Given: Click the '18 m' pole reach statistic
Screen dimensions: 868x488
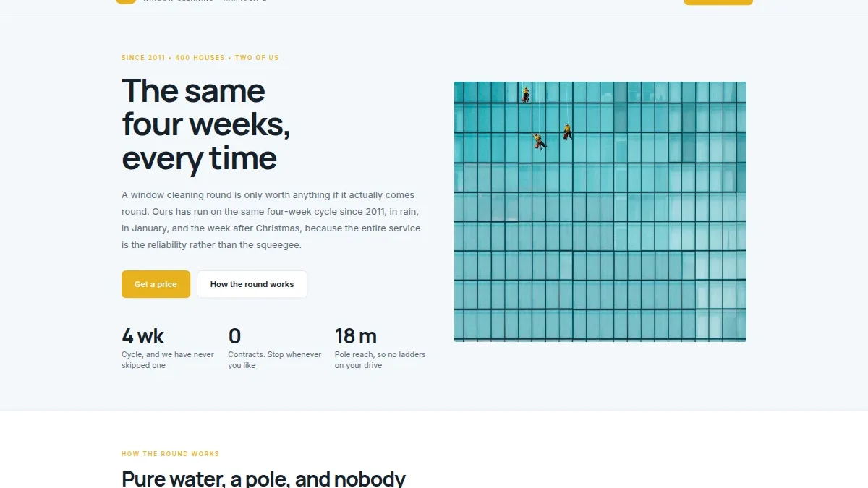Looking at the screenshot, I should tap(355, 336).
